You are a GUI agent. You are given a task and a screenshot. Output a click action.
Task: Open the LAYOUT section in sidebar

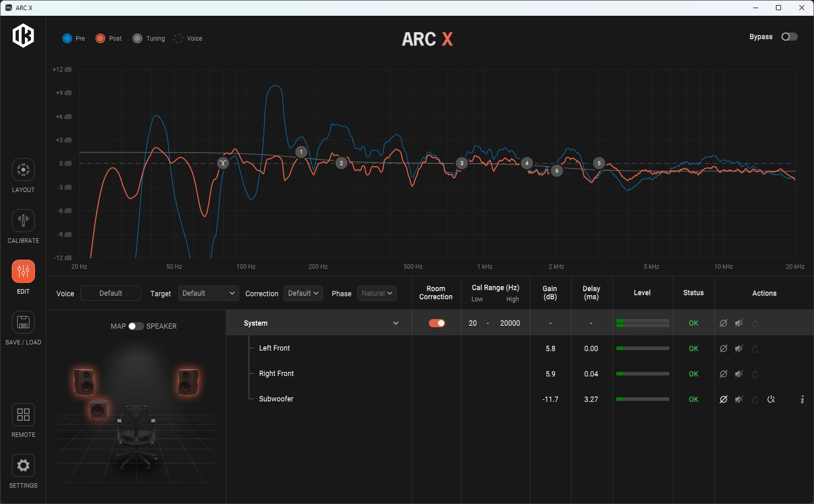(x=23, y=176)
